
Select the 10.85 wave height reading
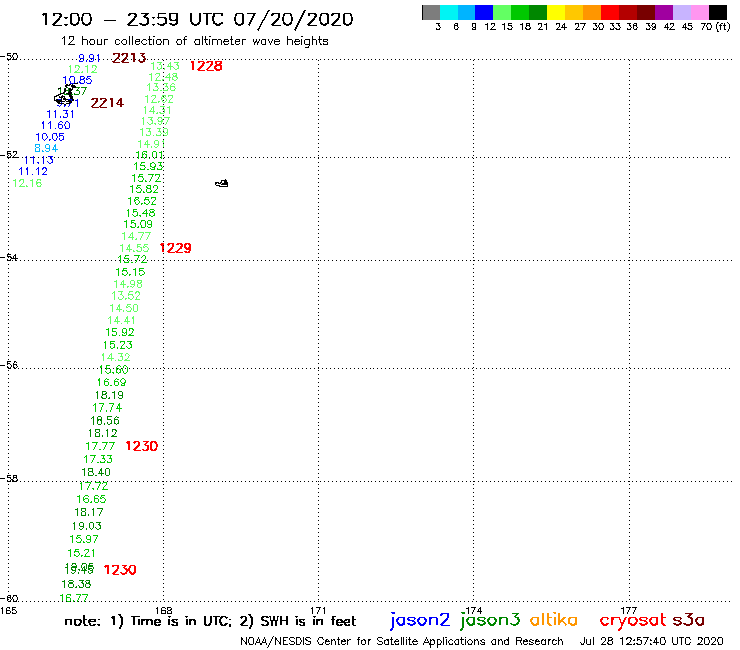point(77,80)
